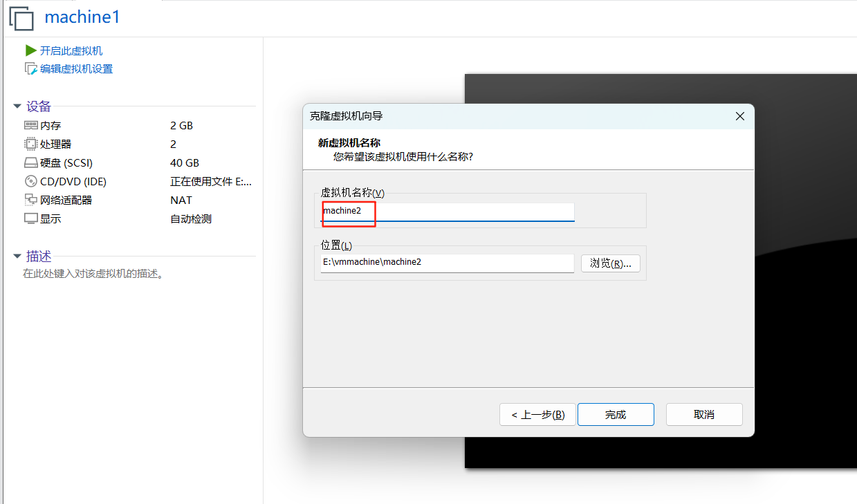The image size is (857, 504).
Task: Click the 取消 cancel button
Action: tap(704, 415)
